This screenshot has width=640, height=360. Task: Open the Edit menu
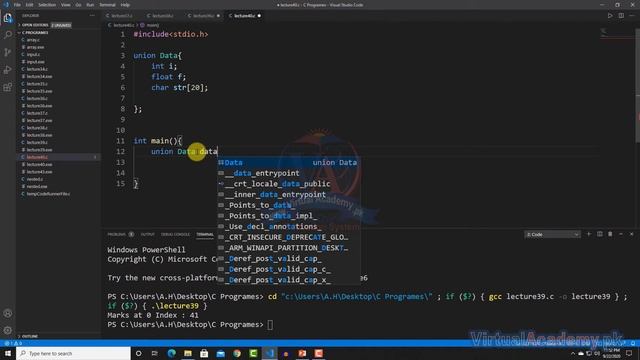tap(29, 5)
